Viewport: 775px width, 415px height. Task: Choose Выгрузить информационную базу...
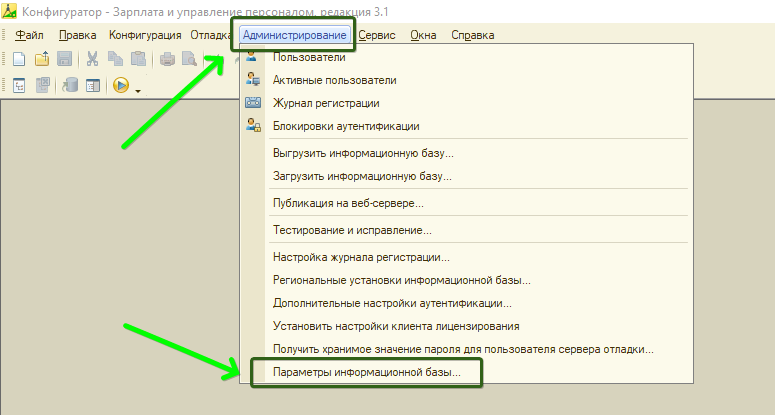point(466,153)
